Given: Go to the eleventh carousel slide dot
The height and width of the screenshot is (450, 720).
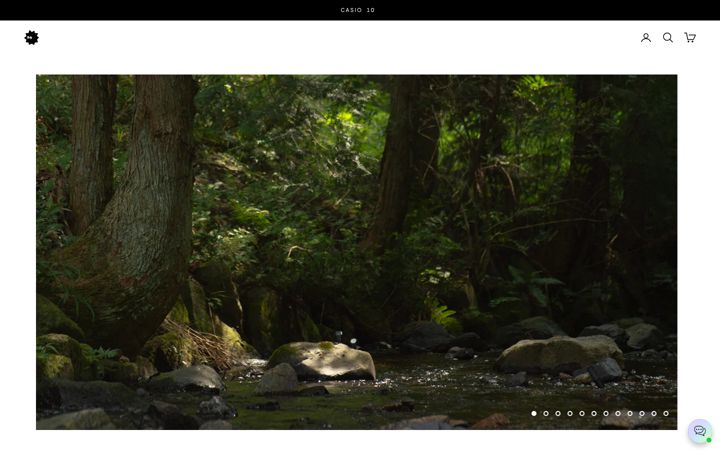Looking at the screenshot, I should pos(654,413).
